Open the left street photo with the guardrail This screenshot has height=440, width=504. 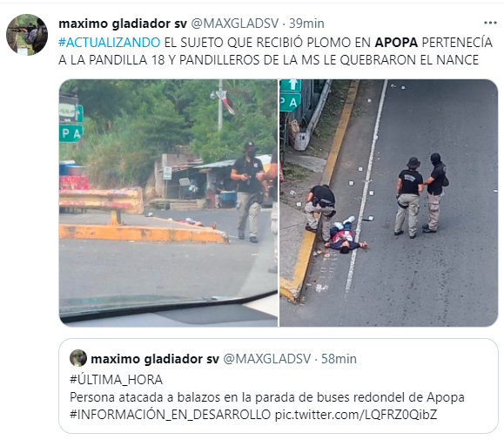coord(168,203)
